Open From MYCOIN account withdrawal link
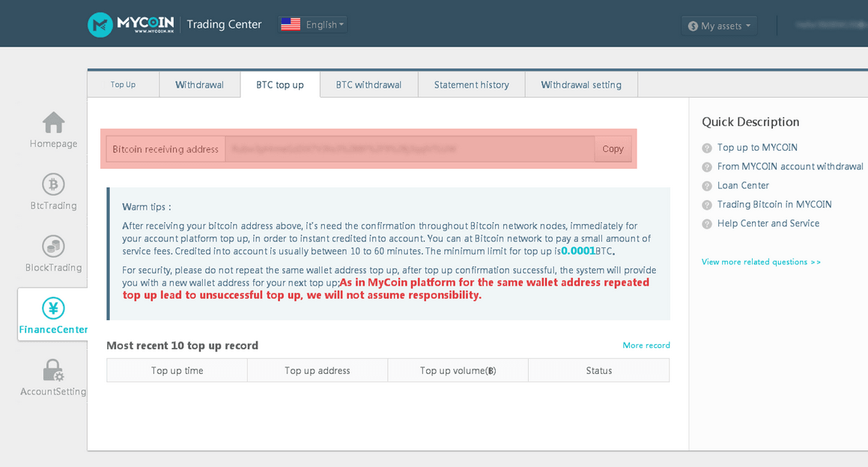 pos(790,166)
